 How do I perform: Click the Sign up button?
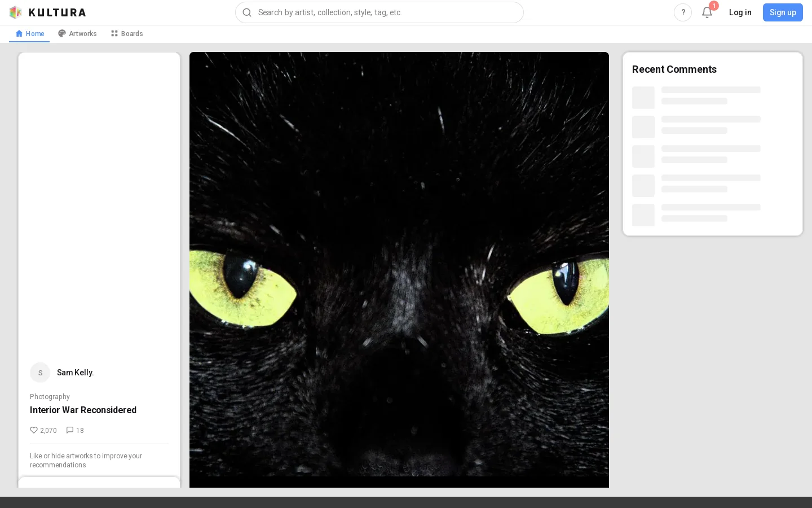[x=783, y=12]
